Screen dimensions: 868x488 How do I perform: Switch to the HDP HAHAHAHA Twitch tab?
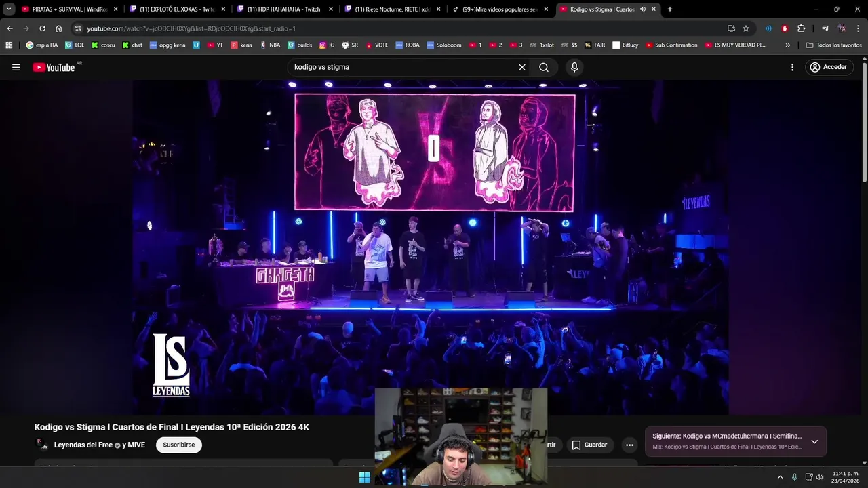pyautogui.click(x=285, y=9)
